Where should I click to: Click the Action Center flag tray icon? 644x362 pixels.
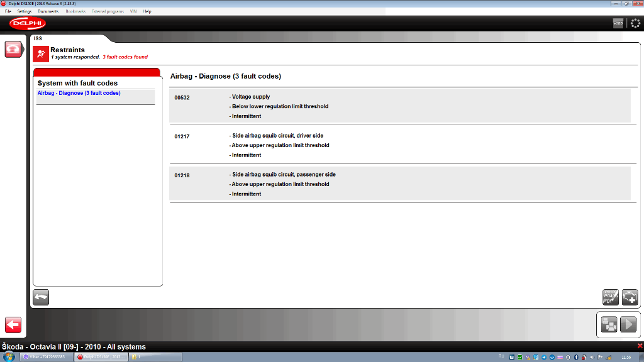point(600,357)
